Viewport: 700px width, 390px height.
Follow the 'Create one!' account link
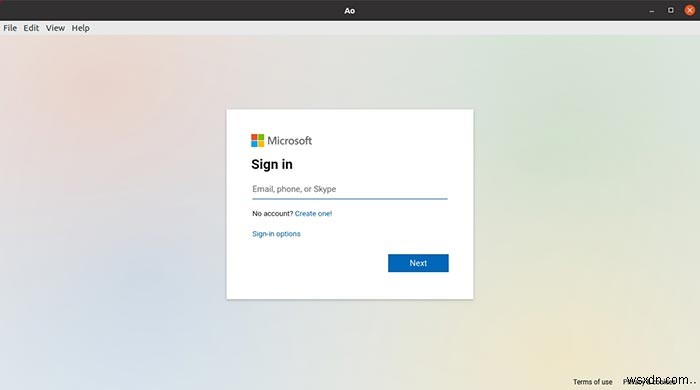pos(313,214)
